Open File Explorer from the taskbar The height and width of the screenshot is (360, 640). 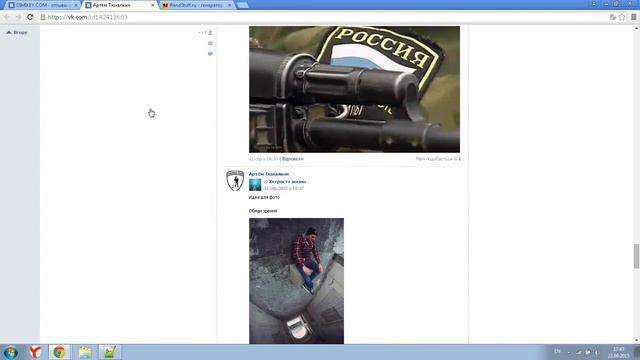coord(85,352)
